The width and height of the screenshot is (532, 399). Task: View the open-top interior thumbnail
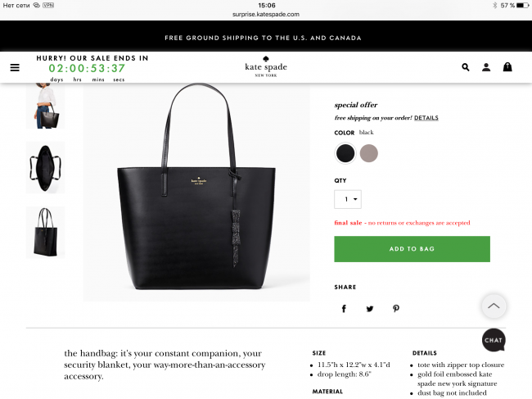(46, 168)
